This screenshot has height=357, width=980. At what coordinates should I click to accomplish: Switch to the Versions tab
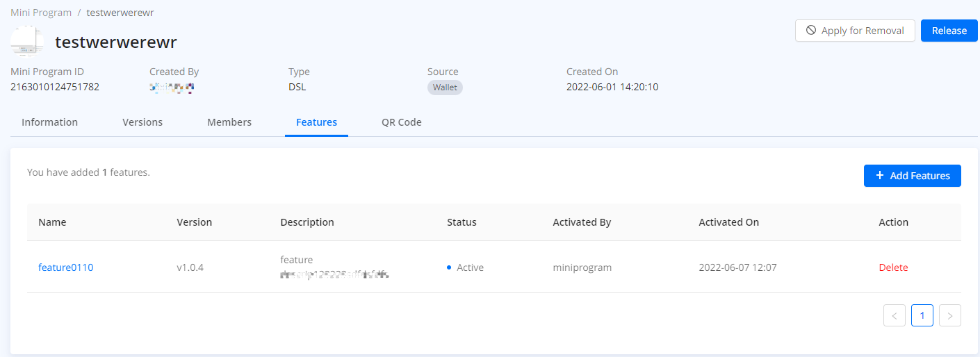(142, 122)
